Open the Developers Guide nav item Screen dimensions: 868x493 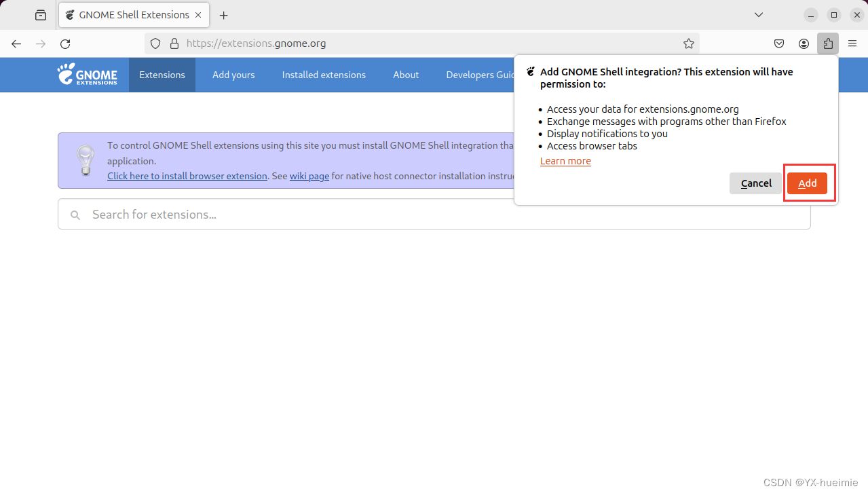point(480,75)
